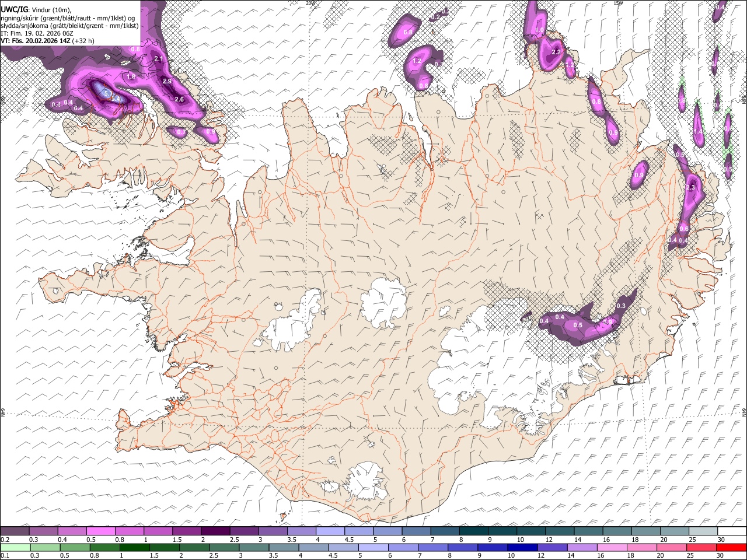
Task: Select bottom legend swatch between 5 and 6
Action: [x=373, y=547]
